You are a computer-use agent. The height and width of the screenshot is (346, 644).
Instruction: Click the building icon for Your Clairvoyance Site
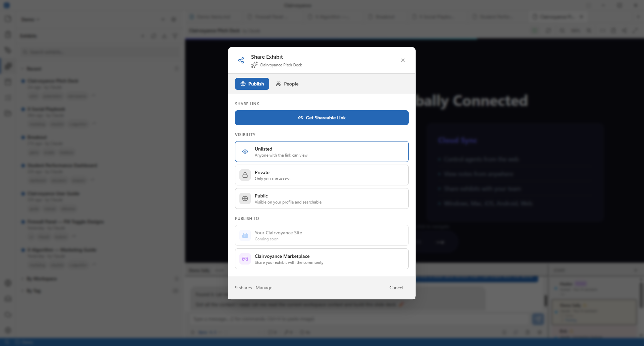245,235
